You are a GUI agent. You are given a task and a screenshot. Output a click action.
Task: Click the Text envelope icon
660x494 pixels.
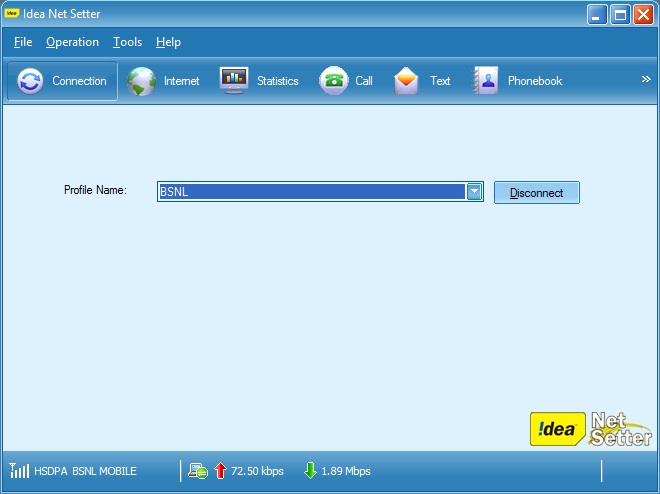[x=406, y=80]
